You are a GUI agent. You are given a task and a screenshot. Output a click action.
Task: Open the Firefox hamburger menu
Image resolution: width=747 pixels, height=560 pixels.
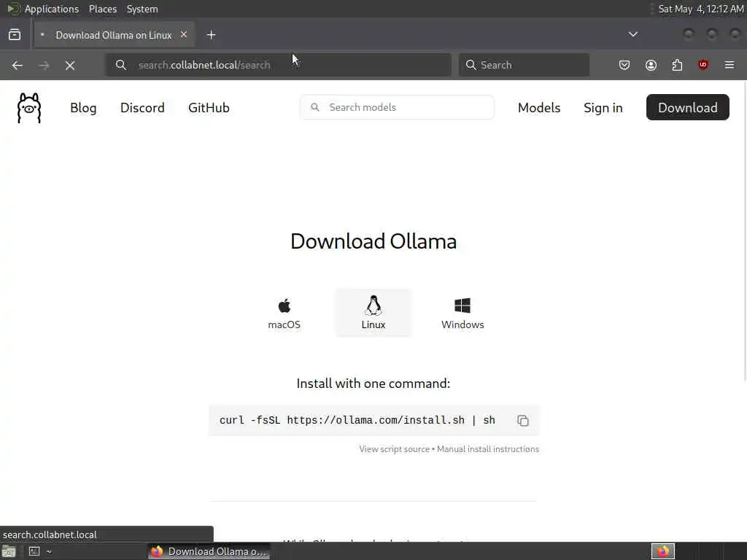729,65
